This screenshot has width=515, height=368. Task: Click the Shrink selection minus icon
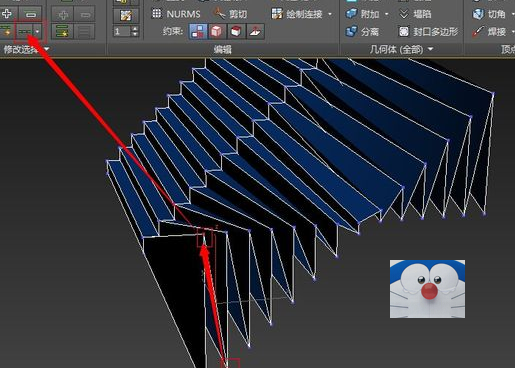coord(30,14)
